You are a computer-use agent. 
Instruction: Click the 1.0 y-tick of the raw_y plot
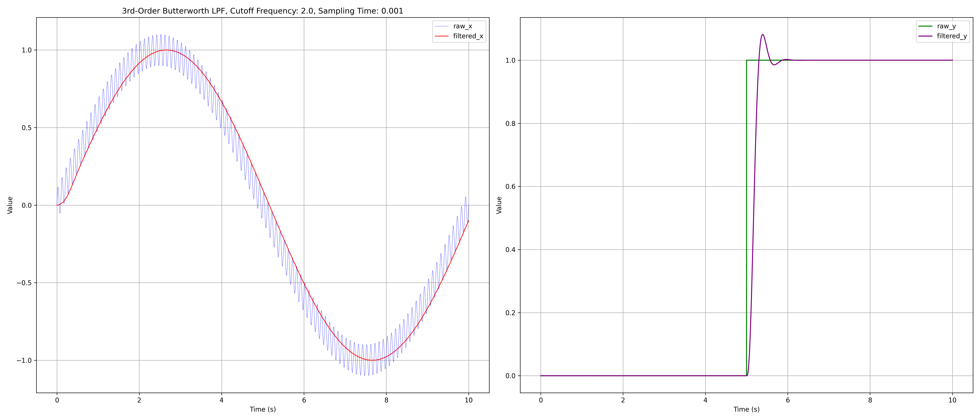(x=511, y=61)
